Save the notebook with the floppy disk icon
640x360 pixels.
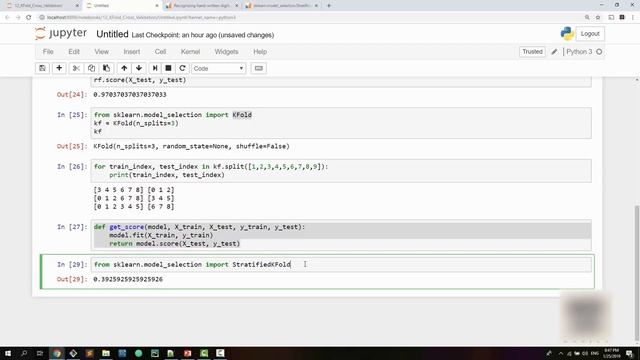42,68
